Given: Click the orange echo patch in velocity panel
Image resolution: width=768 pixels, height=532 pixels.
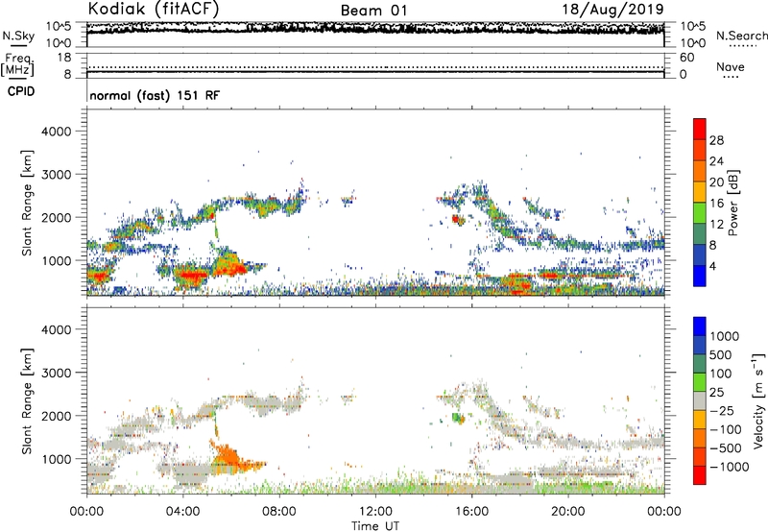Looking at the screenshot, I should coord(232,460).
